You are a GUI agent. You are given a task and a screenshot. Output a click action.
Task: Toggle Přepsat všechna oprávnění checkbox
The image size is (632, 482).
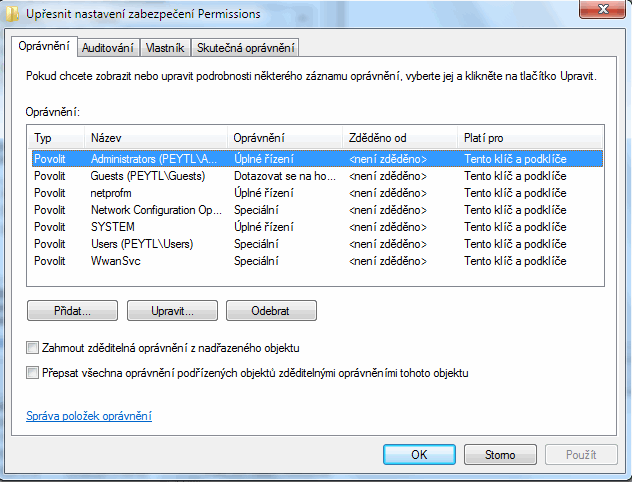[34, 373]
